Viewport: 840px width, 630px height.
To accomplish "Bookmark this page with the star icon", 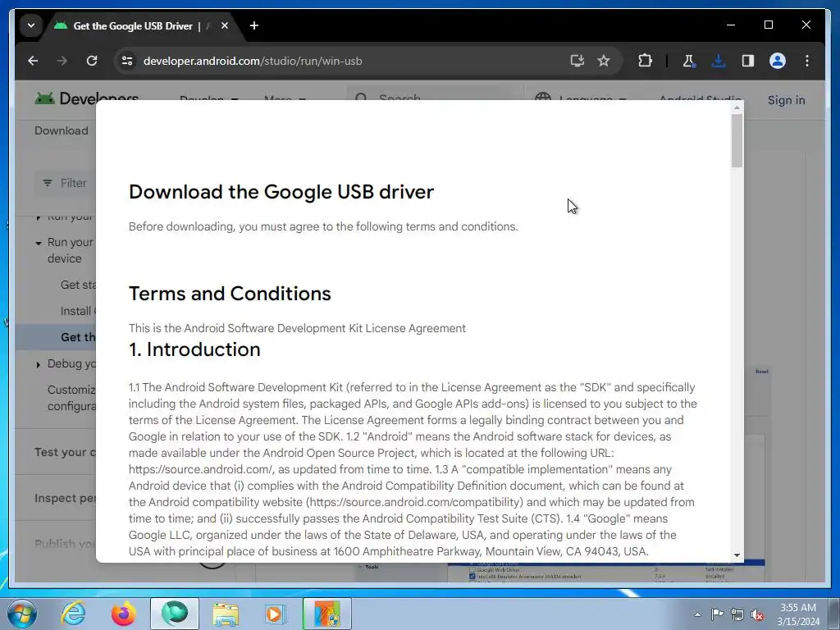I will pos(604,61).
